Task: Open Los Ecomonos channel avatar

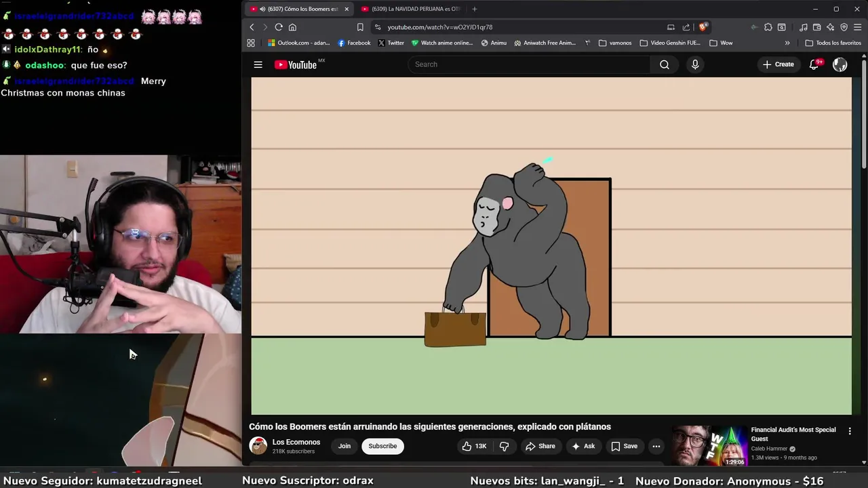Action: (x=258, y=446)
